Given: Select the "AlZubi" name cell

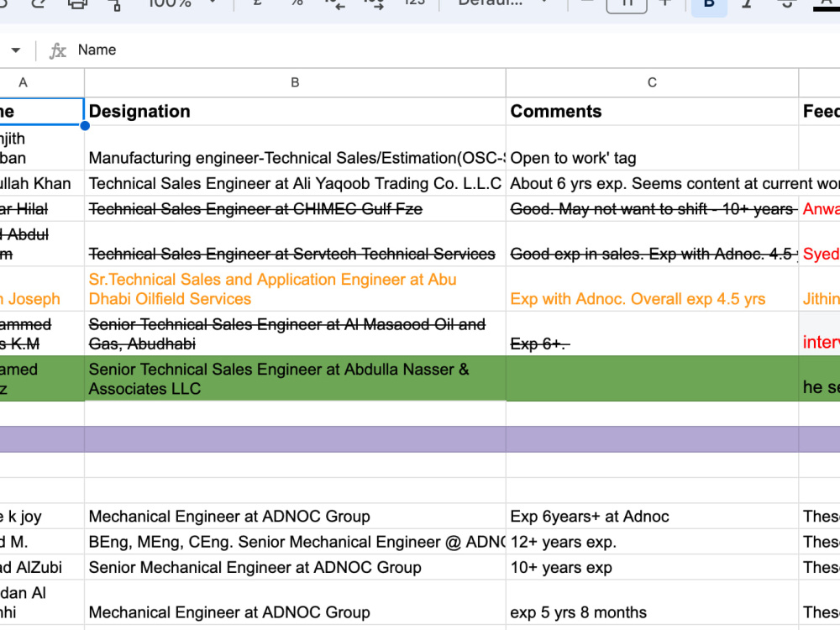Looking at the screenshot, I should coord(42,567).
